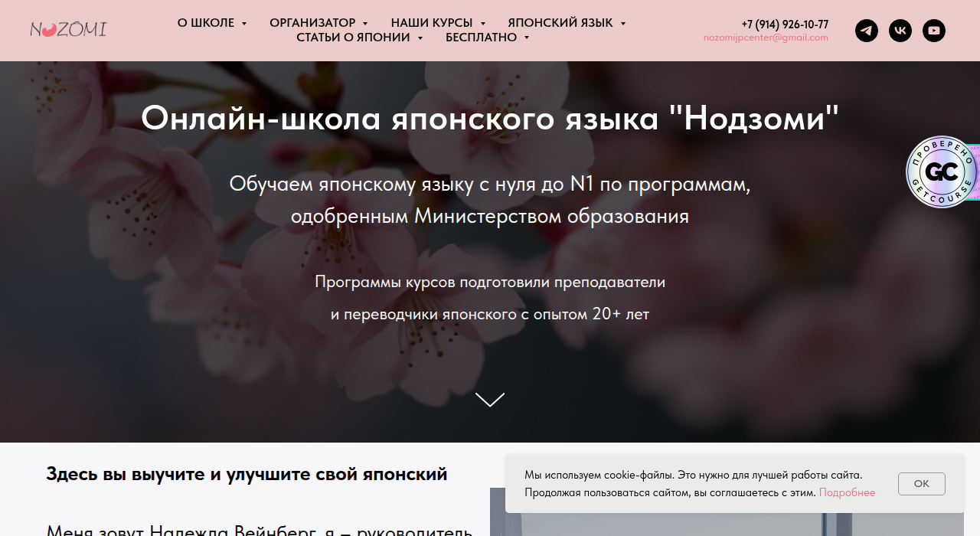Click email nozomijpcenter@gmail.com

pyautogui.click(x=766, y=38)
